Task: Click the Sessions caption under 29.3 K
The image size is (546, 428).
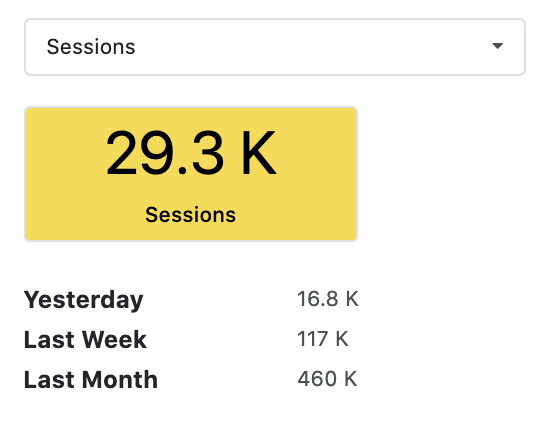Action: pos(190,215)
